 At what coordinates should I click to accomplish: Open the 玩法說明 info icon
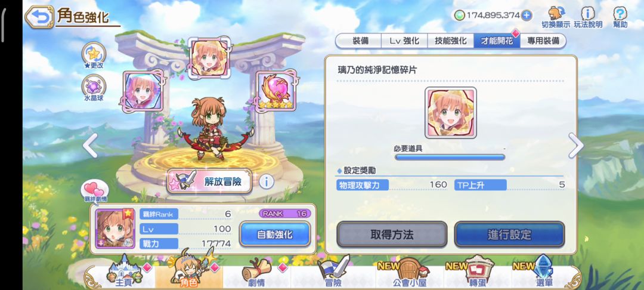click(588, 17)
